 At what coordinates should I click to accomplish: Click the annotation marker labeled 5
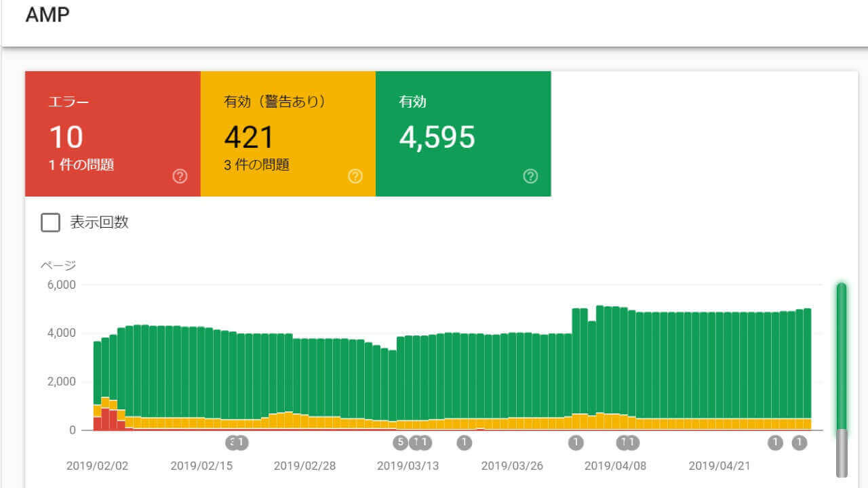pos(400,443)
